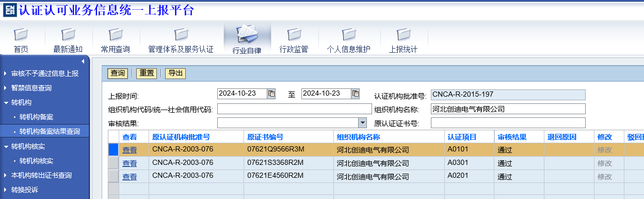Open the 管理体系及服务认证 folder icon
Screen dimensions: 644x199
(x=181, y=34)
